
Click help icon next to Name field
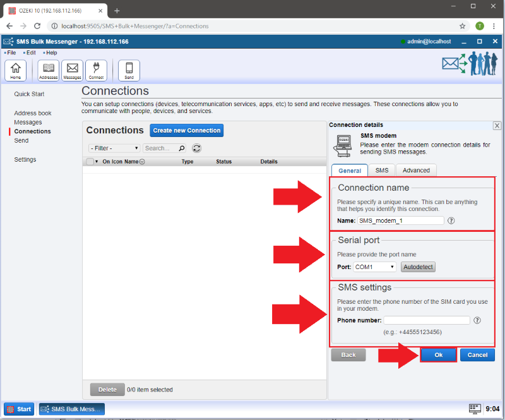coord(451,221)
